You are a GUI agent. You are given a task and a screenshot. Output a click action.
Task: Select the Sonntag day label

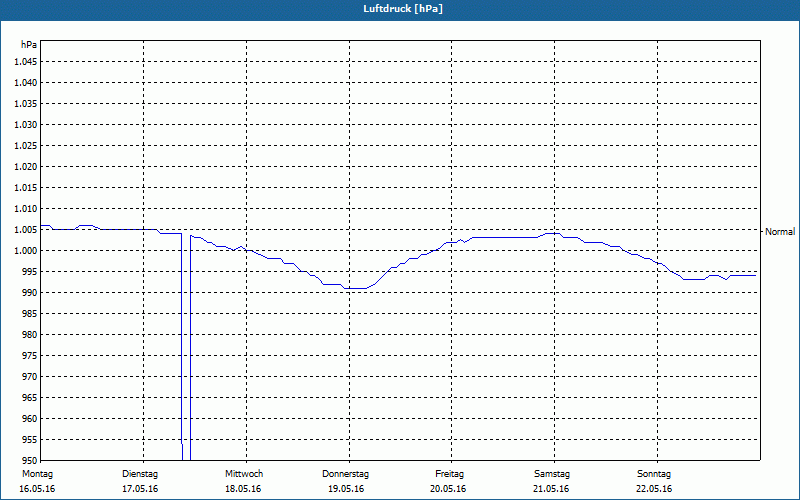point(654,474)
